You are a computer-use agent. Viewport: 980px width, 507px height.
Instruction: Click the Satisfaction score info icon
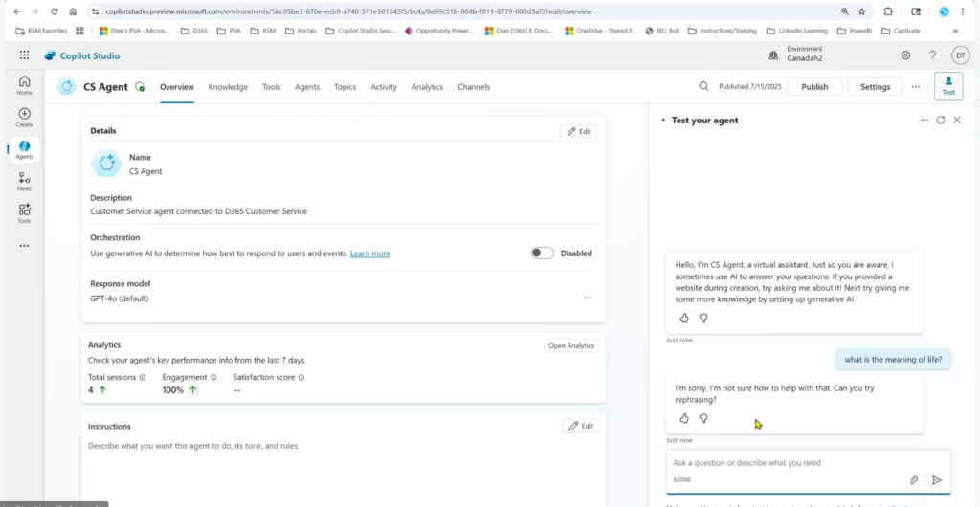click(x=301, y=377)
